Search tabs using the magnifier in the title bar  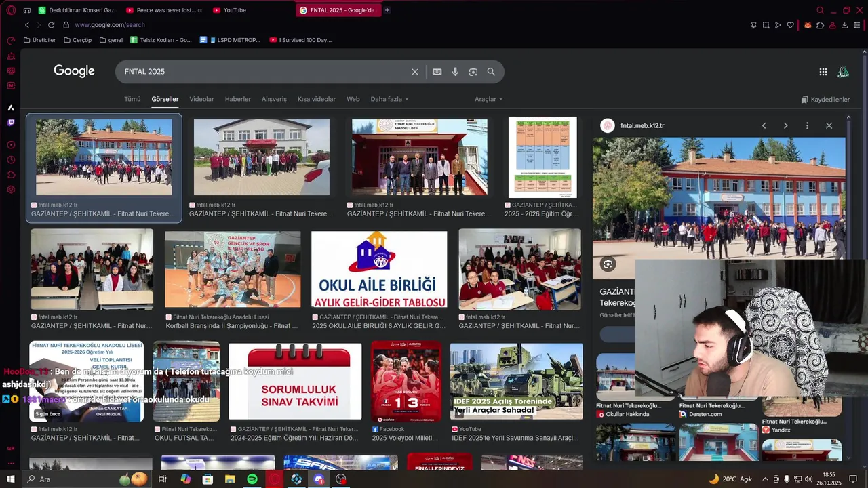point(820,10)
